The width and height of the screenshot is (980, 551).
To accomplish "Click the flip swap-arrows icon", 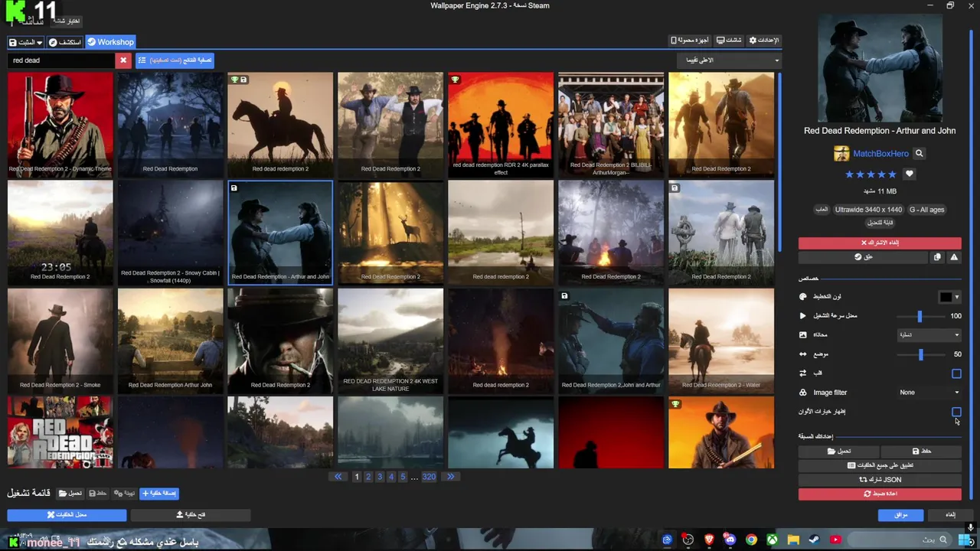I will [803, 373].
